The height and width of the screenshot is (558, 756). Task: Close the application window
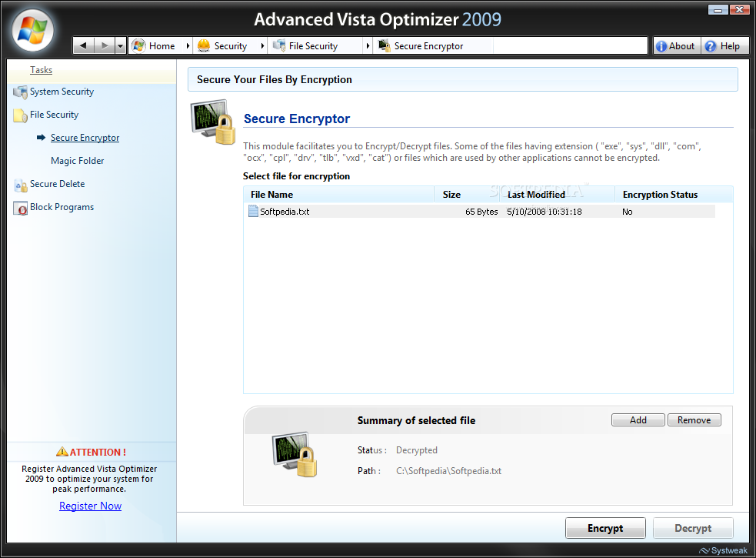pos(739,9)
